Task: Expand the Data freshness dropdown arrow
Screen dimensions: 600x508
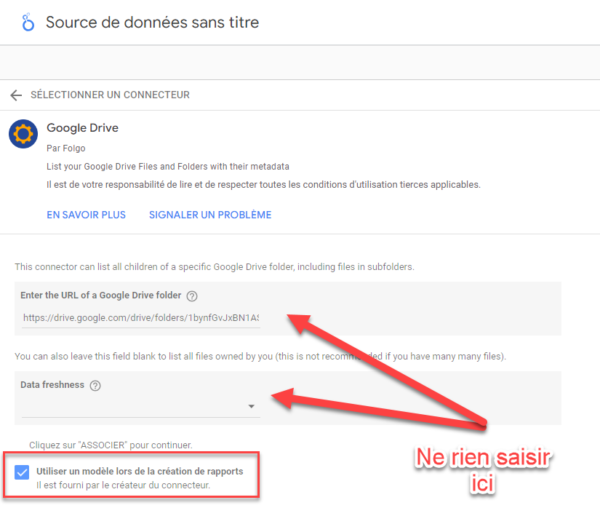Action: pos(251,406)
